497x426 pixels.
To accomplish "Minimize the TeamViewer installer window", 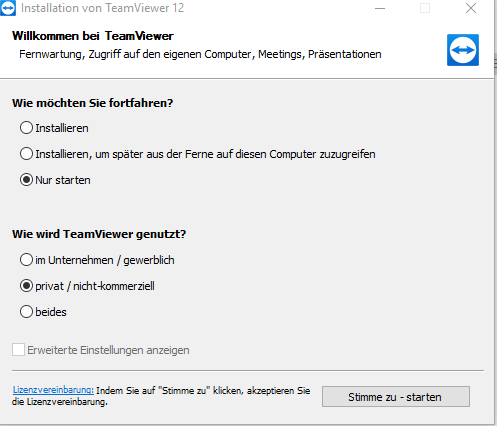I will pos(380,8).
